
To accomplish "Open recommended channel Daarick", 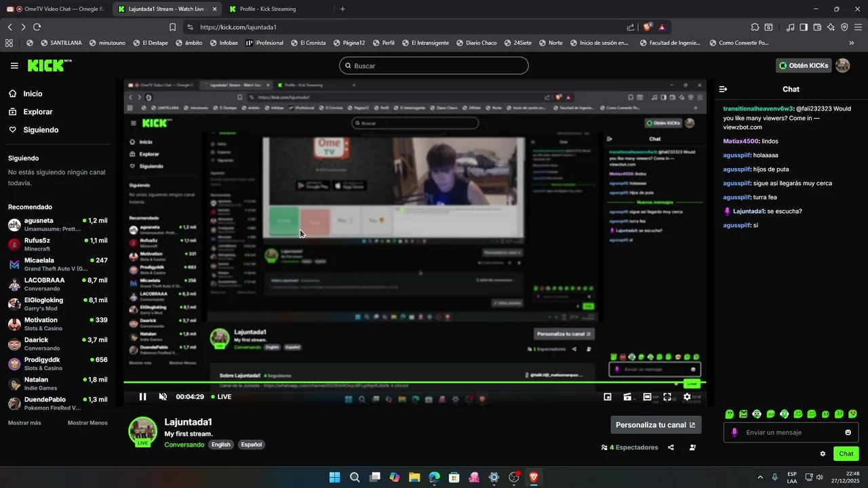I will (58, 344).
